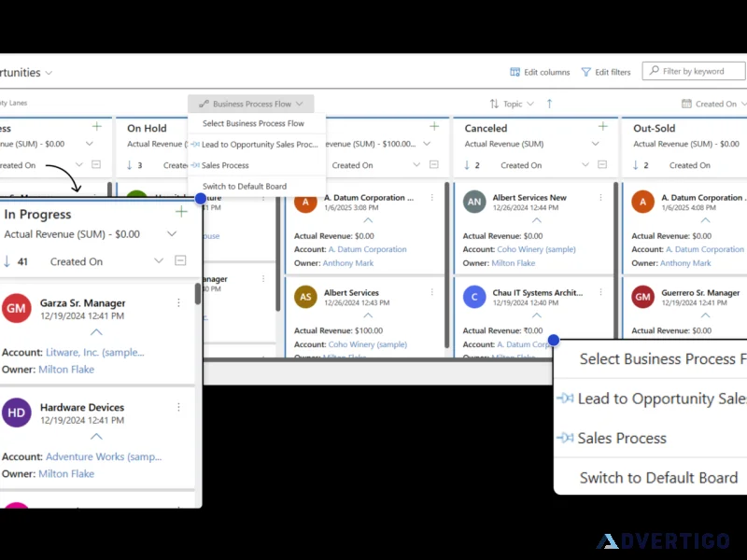Open Created On chevron in enlarged In Progress panel
This screenshot has height=560, width=747.
(159, 261)
